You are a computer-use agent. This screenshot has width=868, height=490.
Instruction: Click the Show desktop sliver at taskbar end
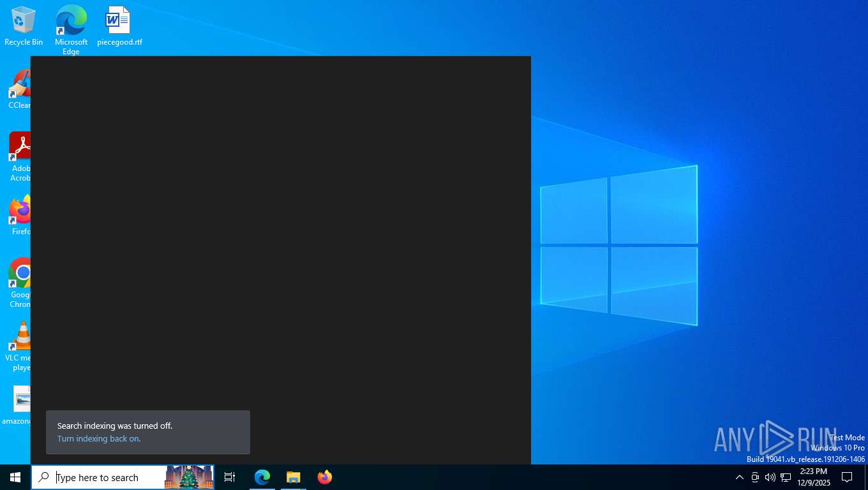click(x=865, y=477)
